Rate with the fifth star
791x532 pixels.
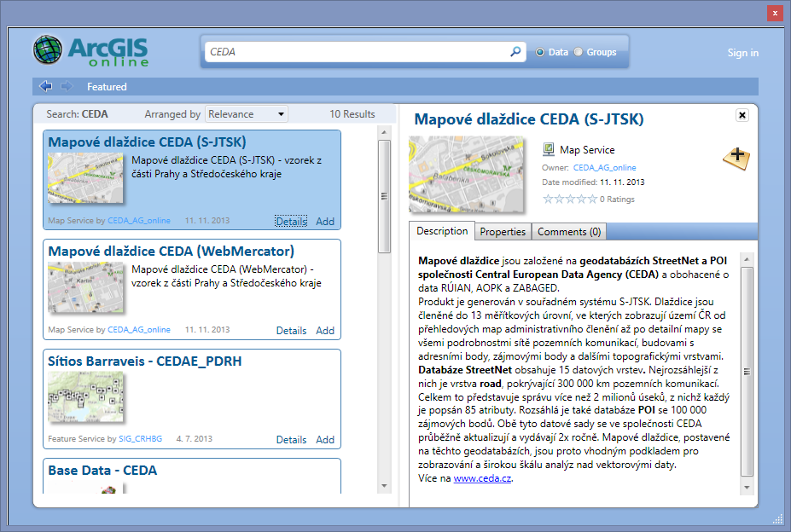click(591, 199)
